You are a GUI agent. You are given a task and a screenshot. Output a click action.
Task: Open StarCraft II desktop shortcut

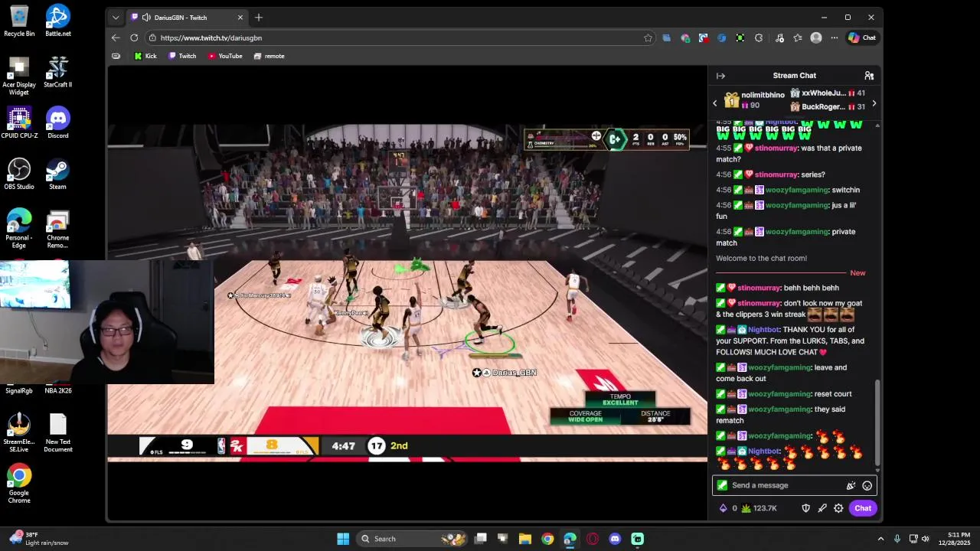point(58,72)
